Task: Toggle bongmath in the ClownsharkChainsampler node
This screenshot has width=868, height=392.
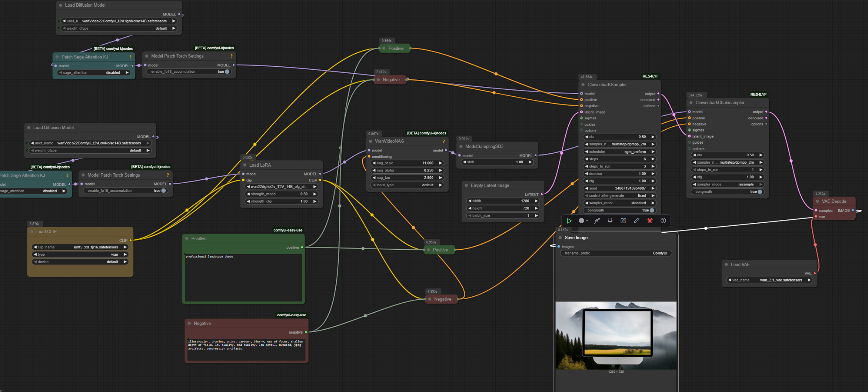Action: [760, 192]
